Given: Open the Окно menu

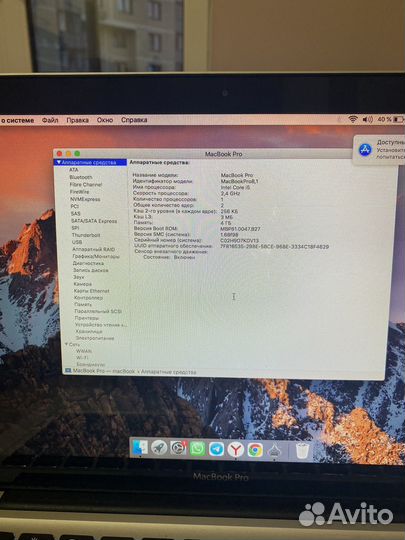Looking at the screenshot, I should coord(105,120).
